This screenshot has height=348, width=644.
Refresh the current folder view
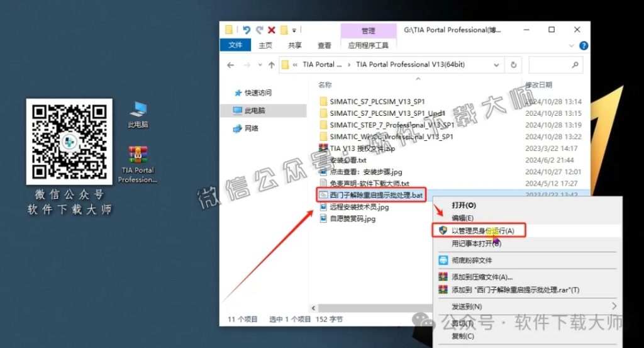tap(513, 65)
